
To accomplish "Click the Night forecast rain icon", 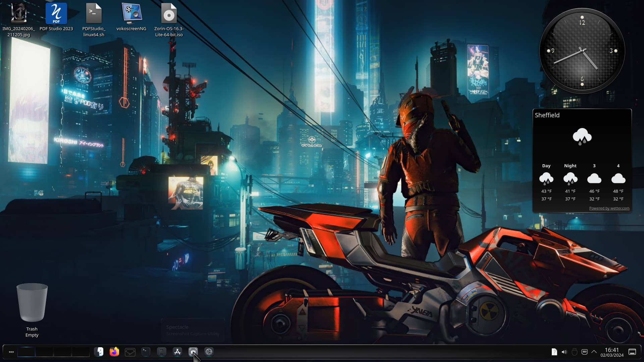I will pos(570,179).
